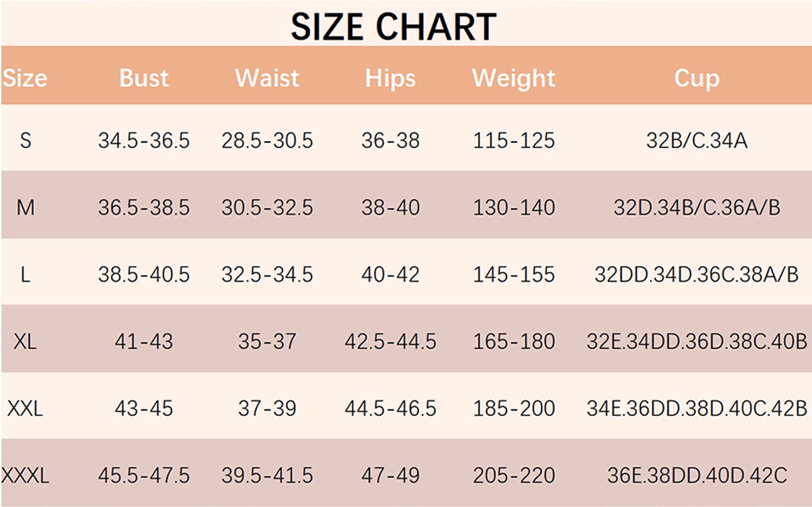Select the S size row label
The image size is (812, 507).
[x=26, y=140]
